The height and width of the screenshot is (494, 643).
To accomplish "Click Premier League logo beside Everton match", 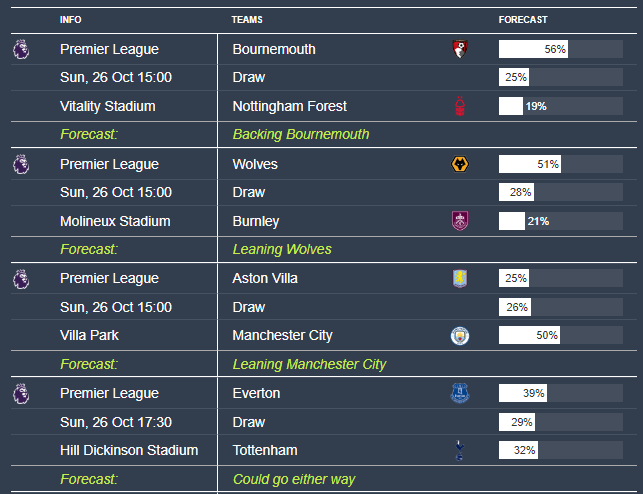I will pos(21,393).
